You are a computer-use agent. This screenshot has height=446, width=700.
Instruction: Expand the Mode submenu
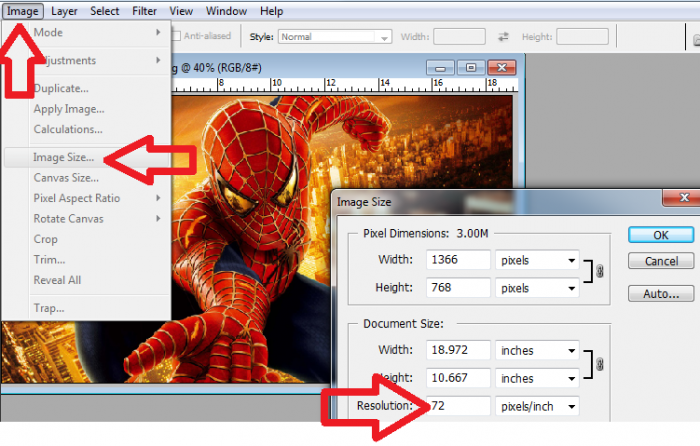[x=87, y=33]
